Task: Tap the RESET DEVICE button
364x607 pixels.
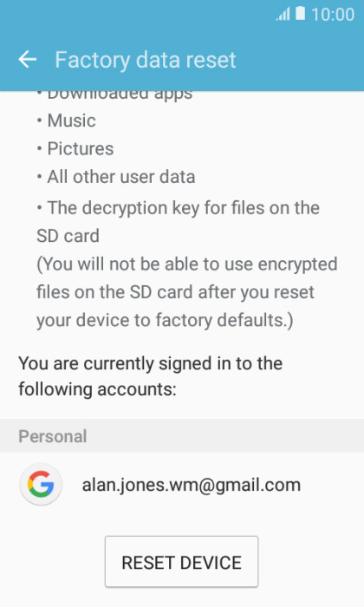Action: point(181,562)
